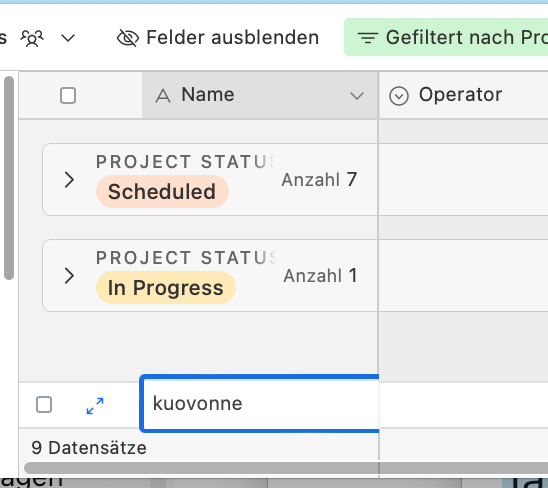This screenshot has height=488, width=548.
Task: Expand the Scheduled project status group
Action: 69,180
